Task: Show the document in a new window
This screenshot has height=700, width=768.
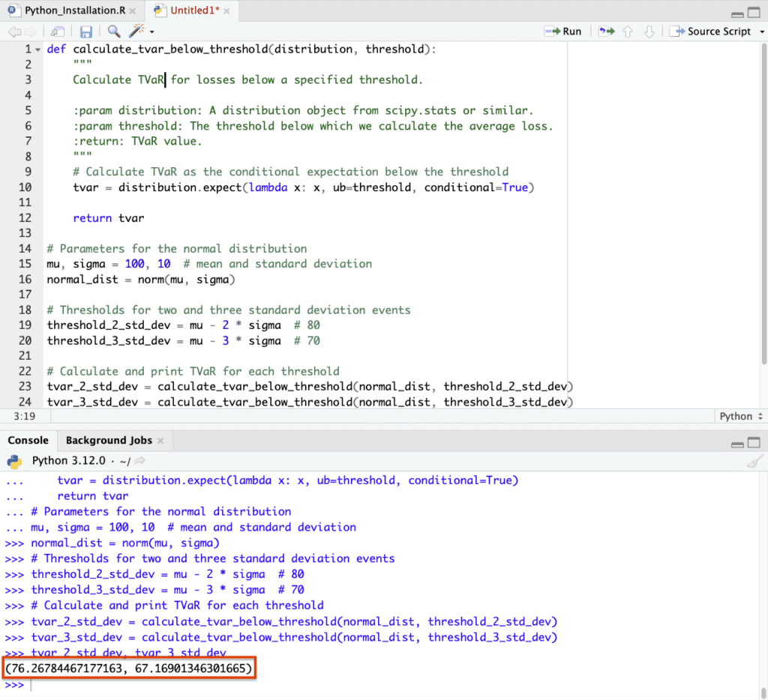Action: 58,31
